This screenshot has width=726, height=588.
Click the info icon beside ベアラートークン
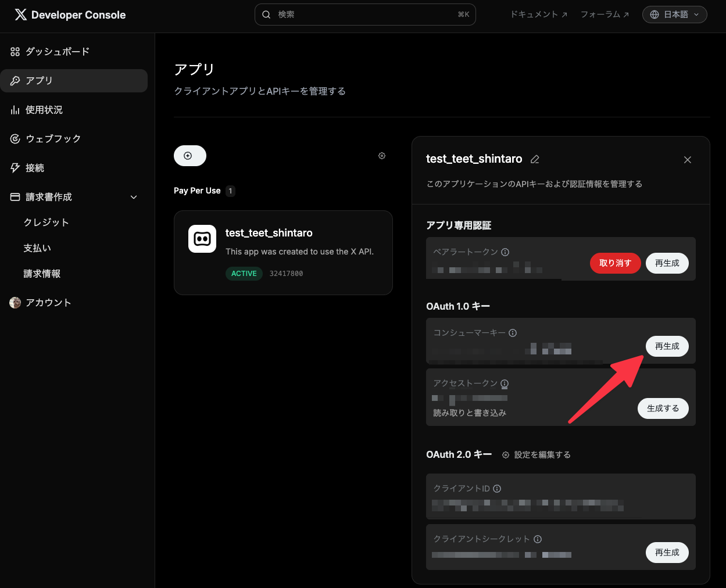pos(505,252)
